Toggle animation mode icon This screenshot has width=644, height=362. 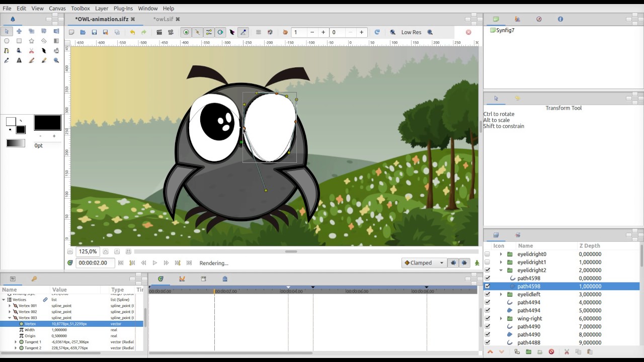click(477, 263)
